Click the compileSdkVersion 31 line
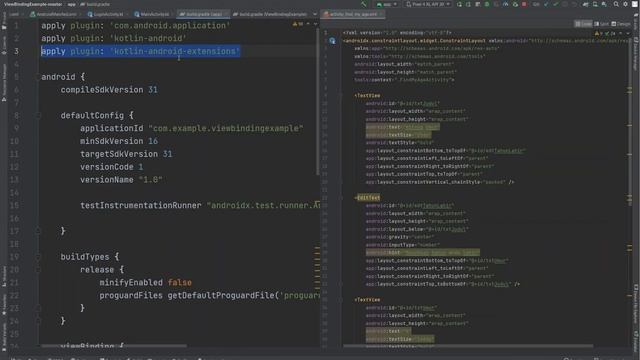640x360 pixels. coord(109,90)
